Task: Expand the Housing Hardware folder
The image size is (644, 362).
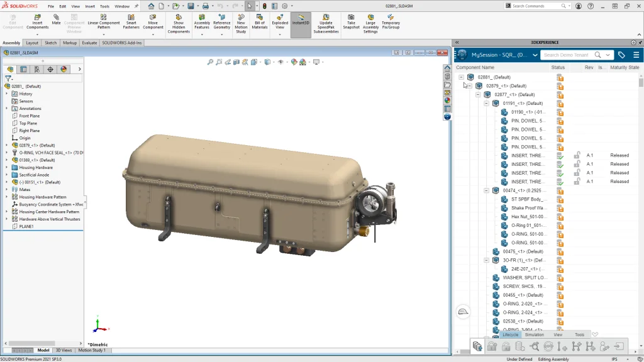Action: pyautogui.click(x=6, y=168)
